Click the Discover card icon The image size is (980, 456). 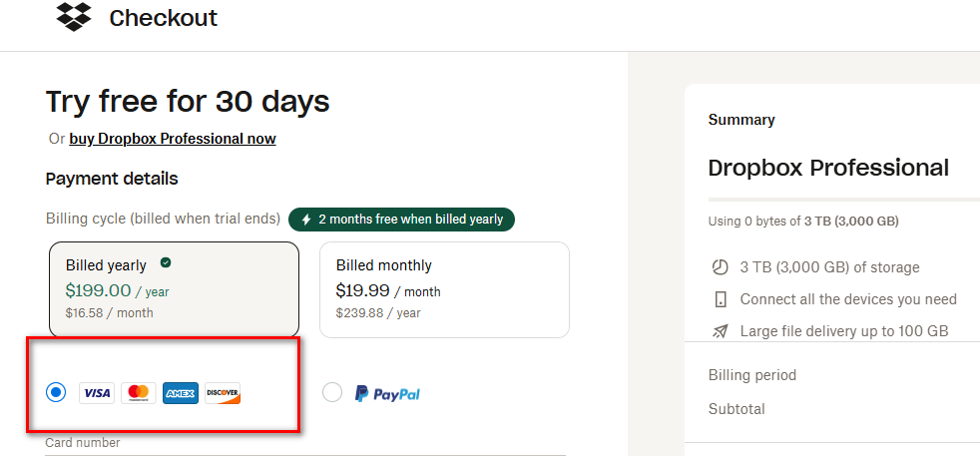(x=223, y=393)
